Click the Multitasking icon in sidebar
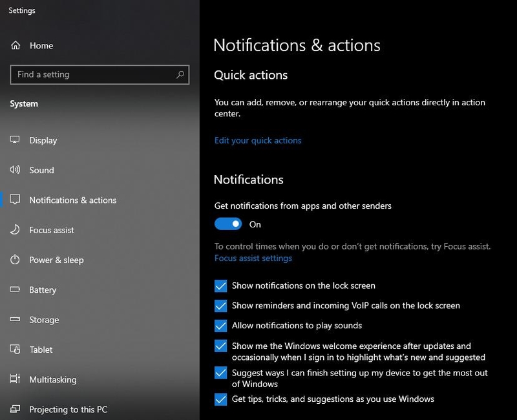Image resolution: width=517 pixels, height=420 pixels. coord(15,379)
